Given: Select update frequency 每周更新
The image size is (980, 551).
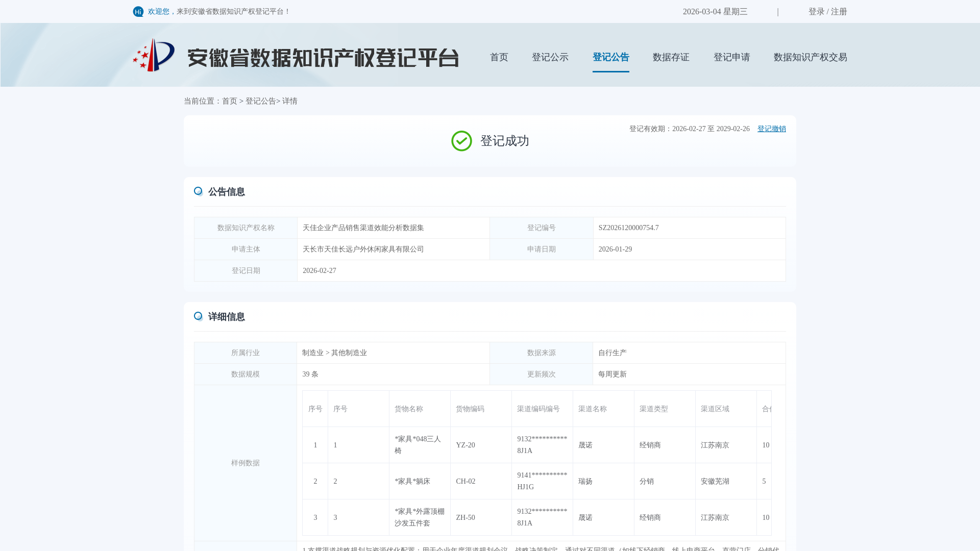Looking at the screenshot, I should (x=612, y=374).
